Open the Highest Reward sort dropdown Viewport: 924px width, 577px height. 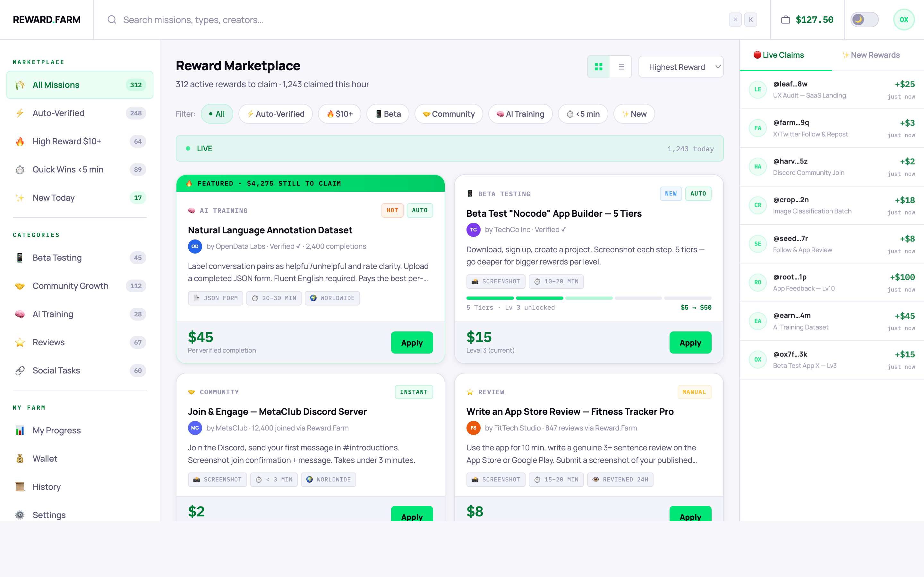tap(677, 67)
